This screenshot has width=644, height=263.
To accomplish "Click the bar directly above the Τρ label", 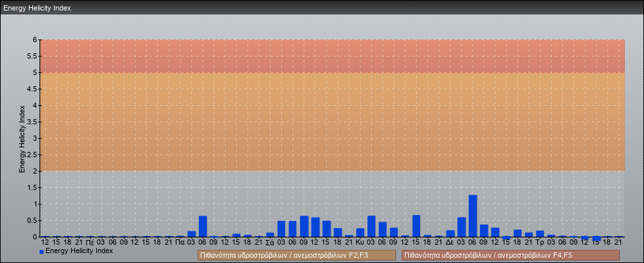I will pyautogui.click(x=540, y=233).
